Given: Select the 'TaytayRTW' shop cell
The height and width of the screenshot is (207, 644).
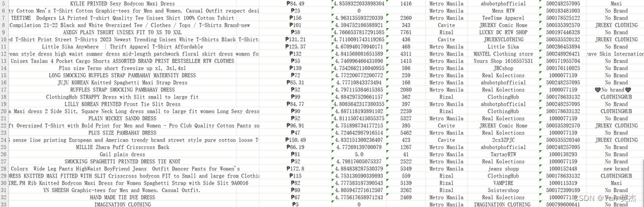Looking at the screenshot, I should pos(504,154).
